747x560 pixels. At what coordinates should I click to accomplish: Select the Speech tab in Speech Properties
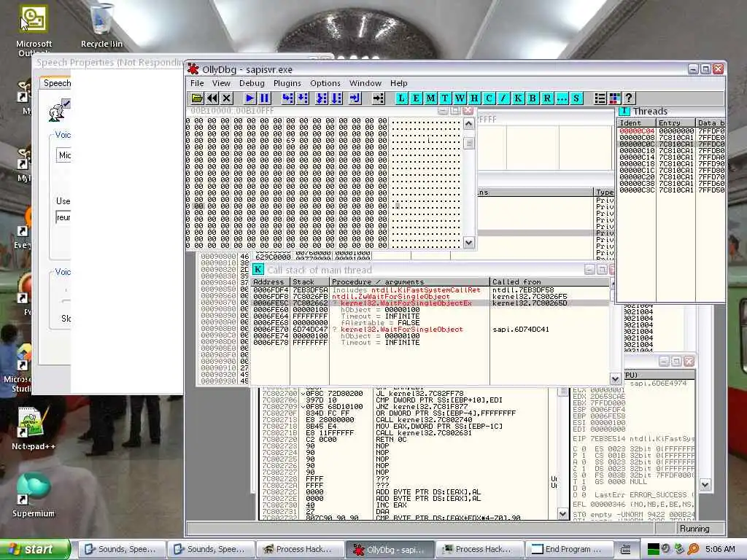56,83
